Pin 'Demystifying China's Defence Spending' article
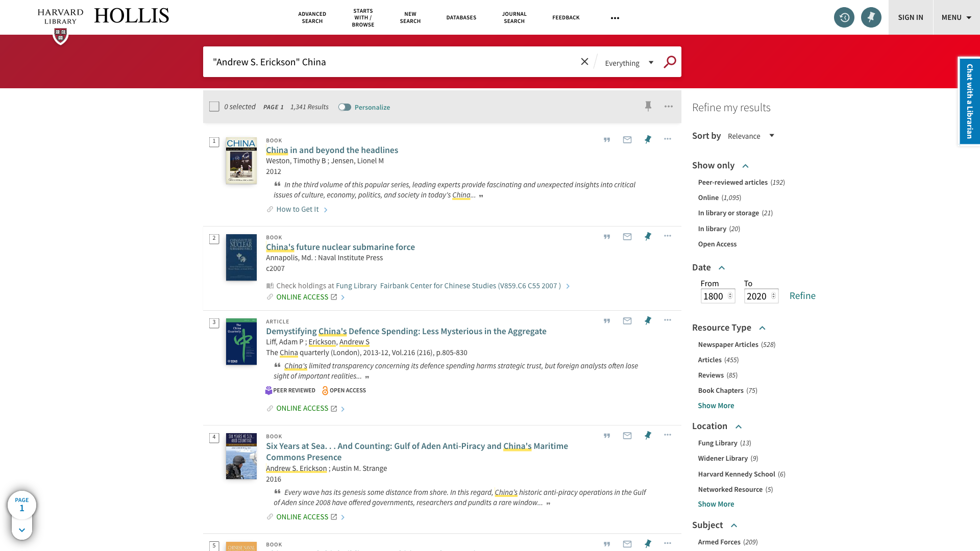980x551 pixels. (x=648, y=320)
